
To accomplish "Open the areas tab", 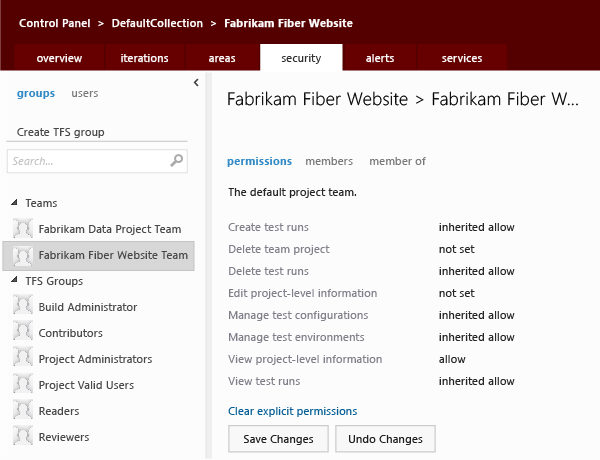I will pyautogui.click(x=222, y=58).
